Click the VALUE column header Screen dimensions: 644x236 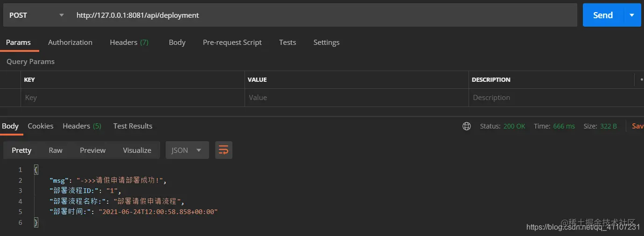click(257, 80)
